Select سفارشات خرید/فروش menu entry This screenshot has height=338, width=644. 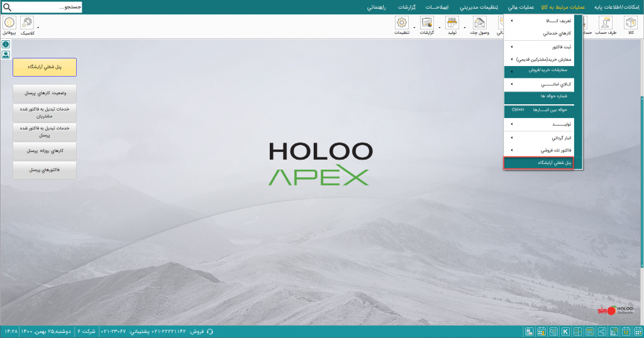click(x=539, y=70)
